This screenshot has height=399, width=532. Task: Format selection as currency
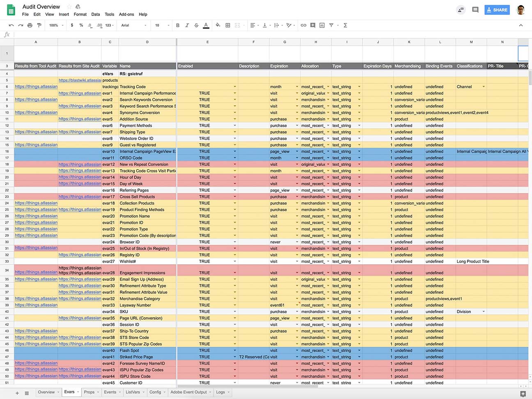[72, 25]
